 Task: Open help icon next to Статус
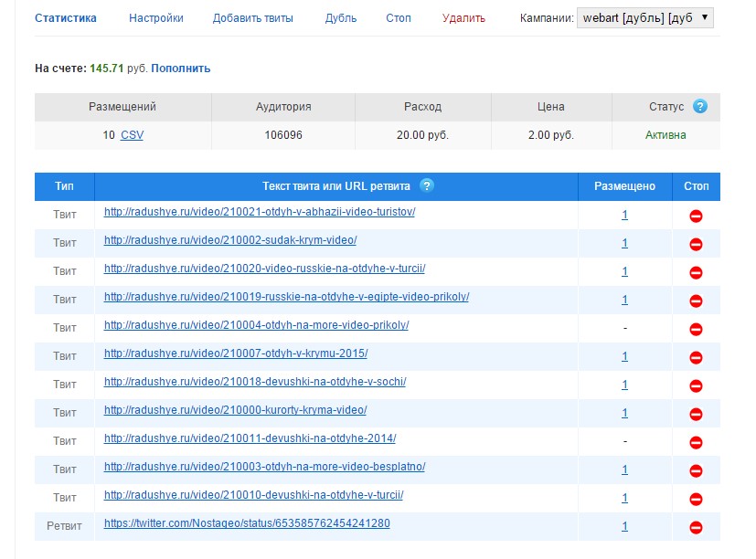click(700, 106)
